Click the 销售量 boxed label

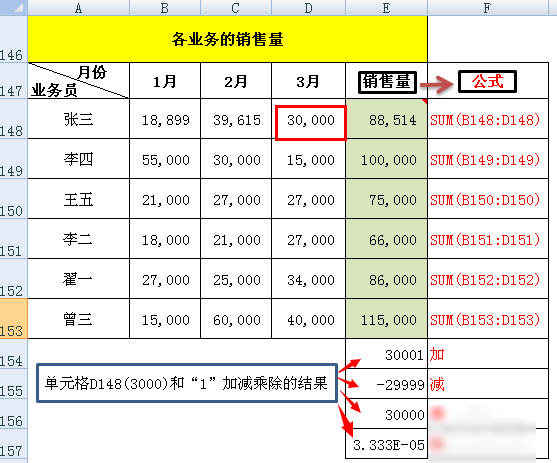click(x=387, y=82)
